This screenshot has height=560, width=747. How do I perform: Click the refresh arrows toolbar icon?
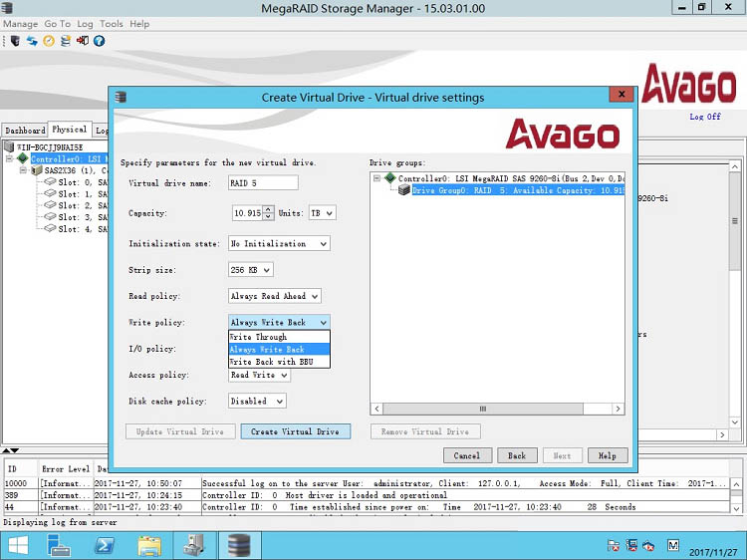pos(32,41)
